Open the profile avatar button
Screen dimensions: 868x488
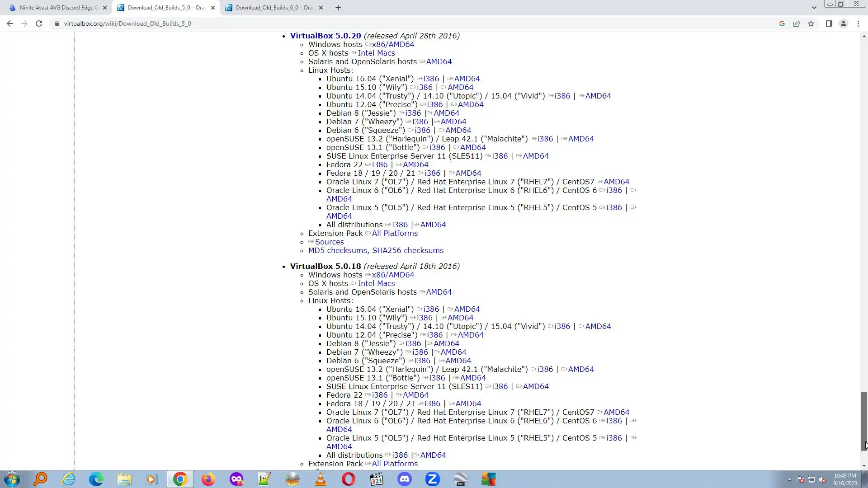tap(843, 23)
